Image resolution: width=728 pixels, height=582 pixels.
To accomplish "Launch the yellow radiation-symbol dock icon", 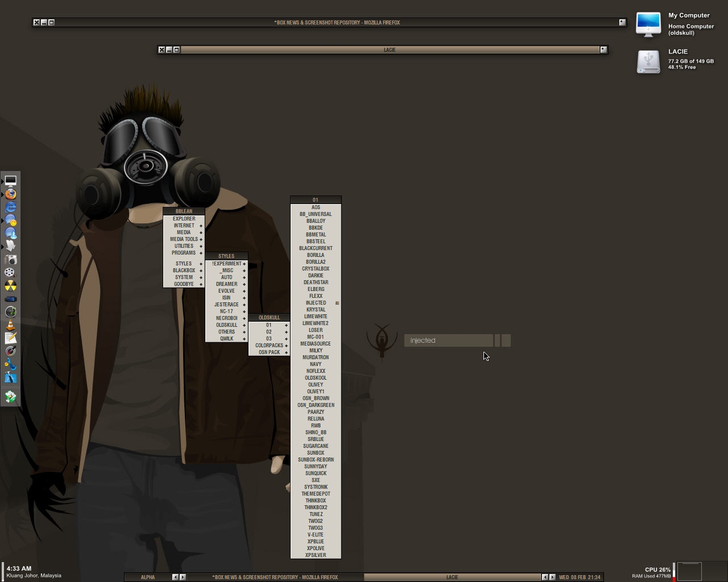I will (10, 285).
